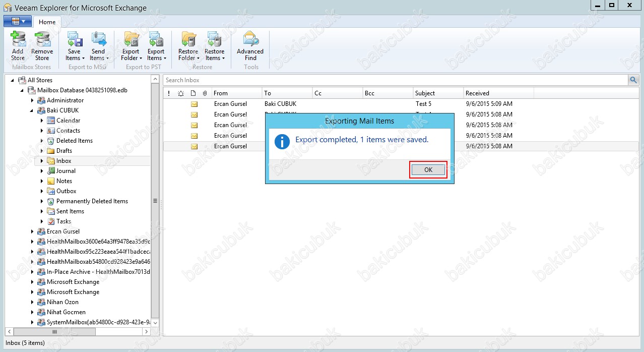Click the Journal folder icon
This screenshot has height=352, width=644.
tap(50, 171)
